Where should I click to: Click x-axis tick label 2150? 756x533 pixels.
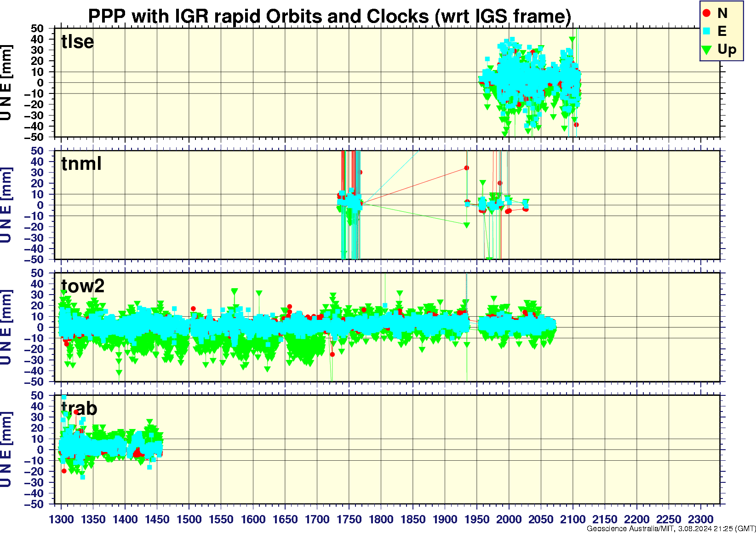click(605, 519)
